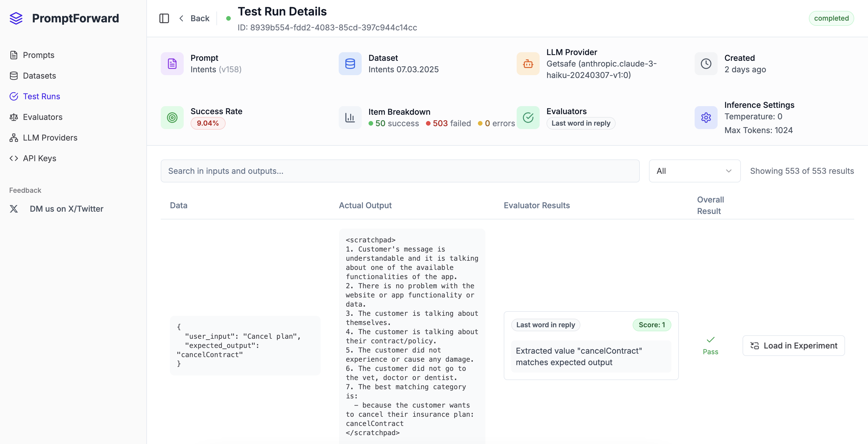The height and width of the screenshot is (444, 868).
Task: Toggle the sidebar panel visibility
Action: click(164, 18)
